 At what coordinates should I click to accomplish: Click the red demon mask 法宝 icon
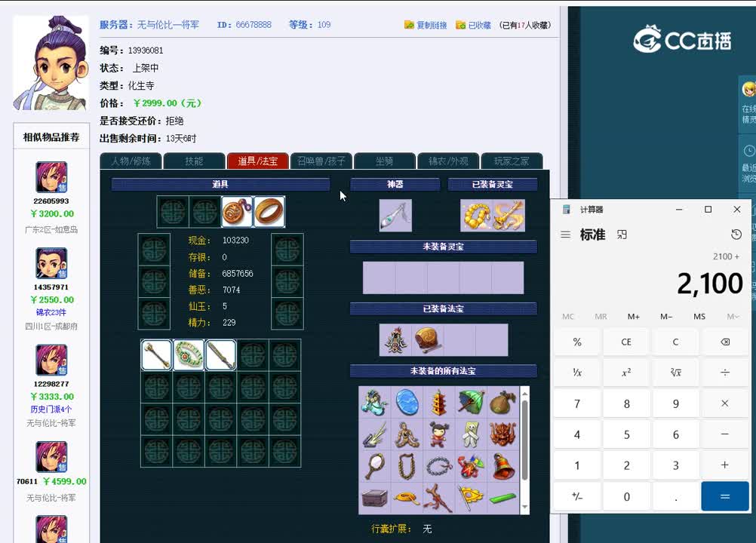[x=502, y=434]
